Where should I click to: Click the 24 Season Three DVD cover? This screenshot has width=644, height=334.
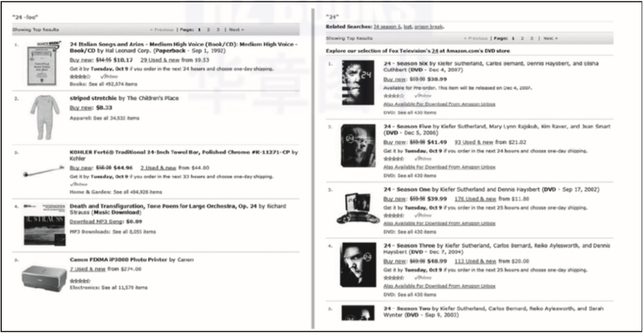pos(358,265)
